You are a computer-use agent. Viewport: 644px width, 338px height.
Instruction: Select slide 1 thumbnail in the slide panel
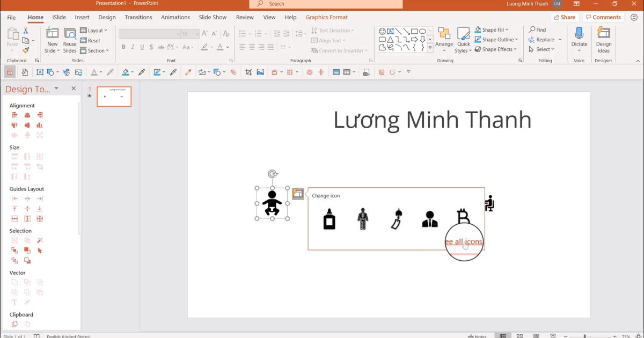(x=114, y=96)
